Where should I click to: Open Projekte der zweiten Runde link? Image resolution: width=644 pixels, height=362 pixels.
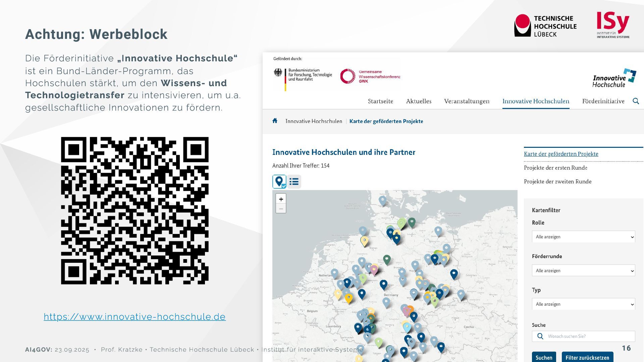point(557,181)
